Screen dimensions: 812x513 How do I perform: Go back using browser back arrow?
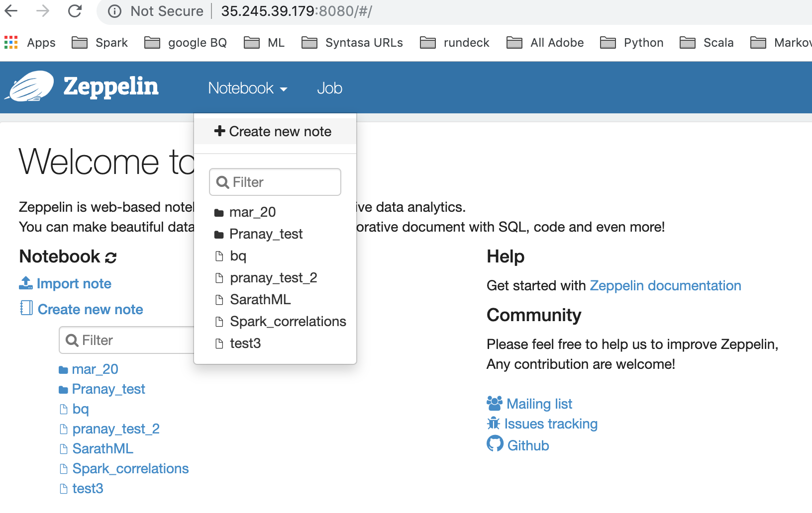pyautogui.click(x=11, y=11)
